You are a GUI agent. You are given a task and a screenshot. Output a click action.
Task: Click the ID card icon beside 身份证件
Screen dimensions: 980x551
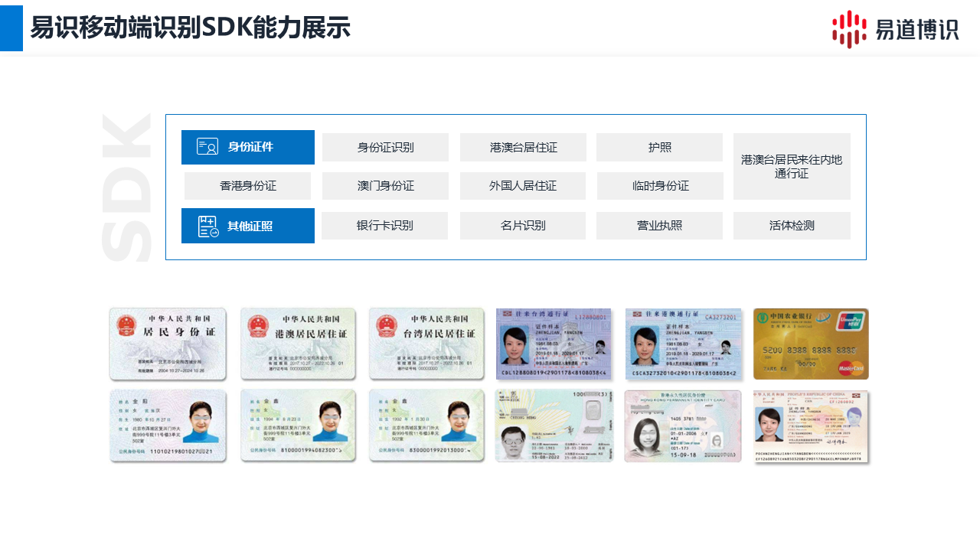207,147
